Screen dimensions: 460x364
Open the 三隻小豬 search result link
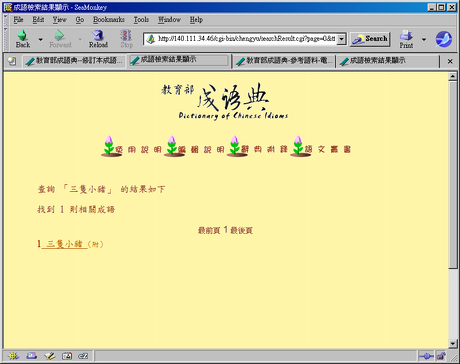click(64, 244)
